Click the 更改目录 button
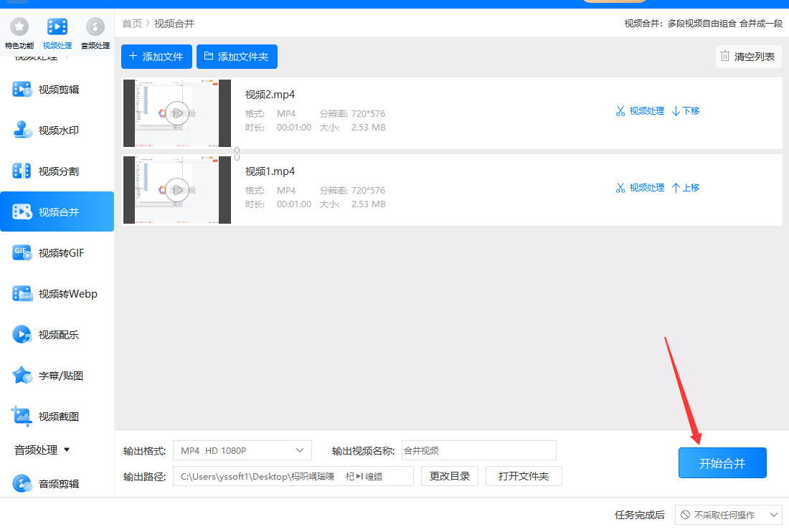Image resolution: width=789 pixels, height=532 pixels. pos(449,476)
